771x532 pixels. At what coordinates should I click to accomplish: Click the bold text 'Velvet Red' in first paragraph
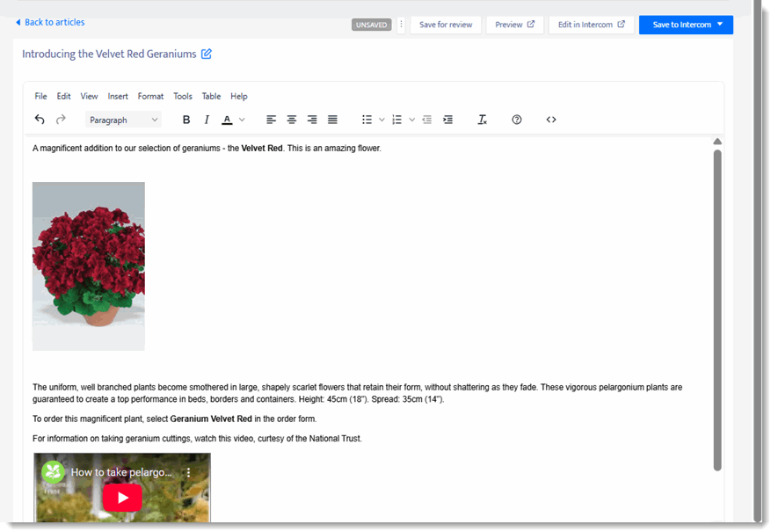(262, 148)
